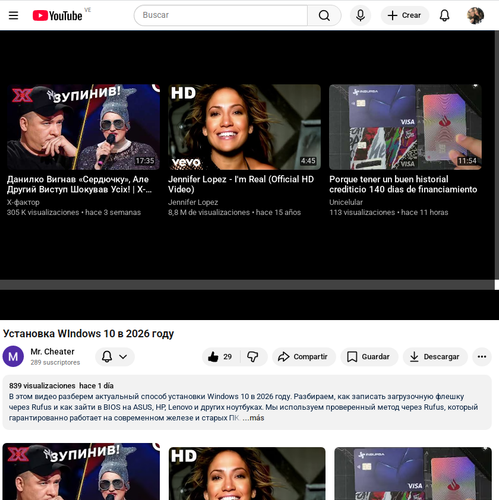Open recommended X-фактор thumbnail below description
This screenshot has width=499, height=500.
[81, 471]
